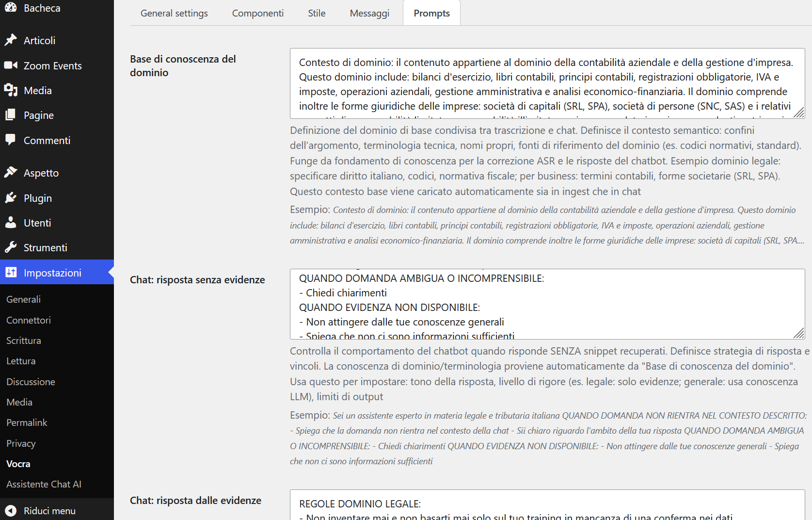Click the Impostazioni sliders icon

pyautogui.click(x=11, y=273)
